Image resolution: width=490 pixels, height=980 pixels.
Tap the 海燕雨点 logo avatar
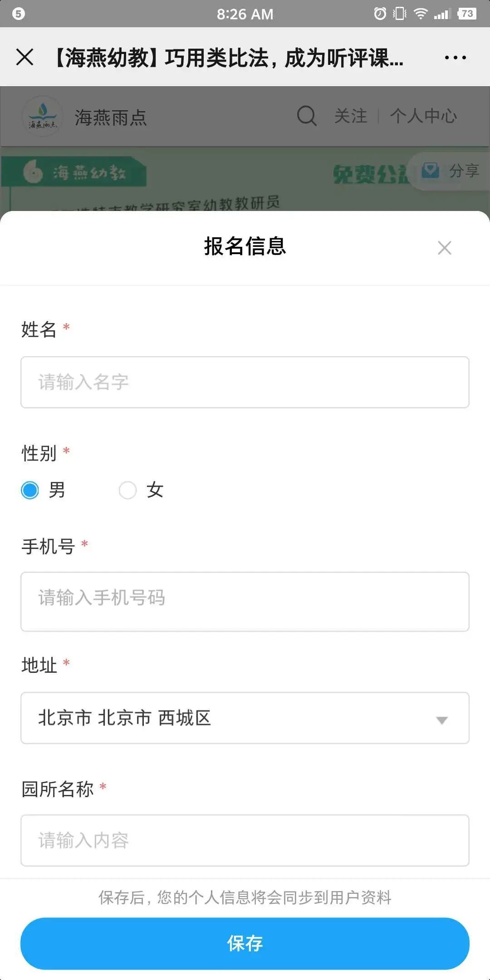(42, 116)
